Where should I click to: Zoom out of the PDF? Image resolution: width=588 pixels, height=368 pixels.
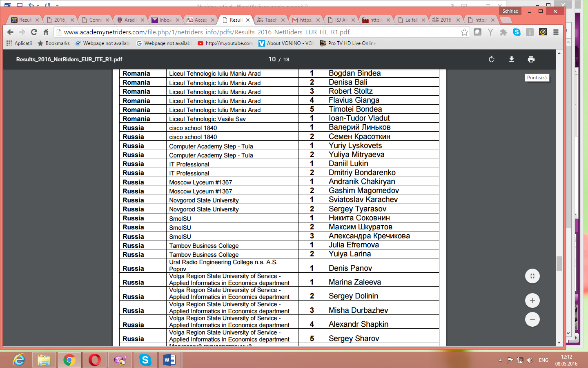pyautogui.click(x=532, y=319)
